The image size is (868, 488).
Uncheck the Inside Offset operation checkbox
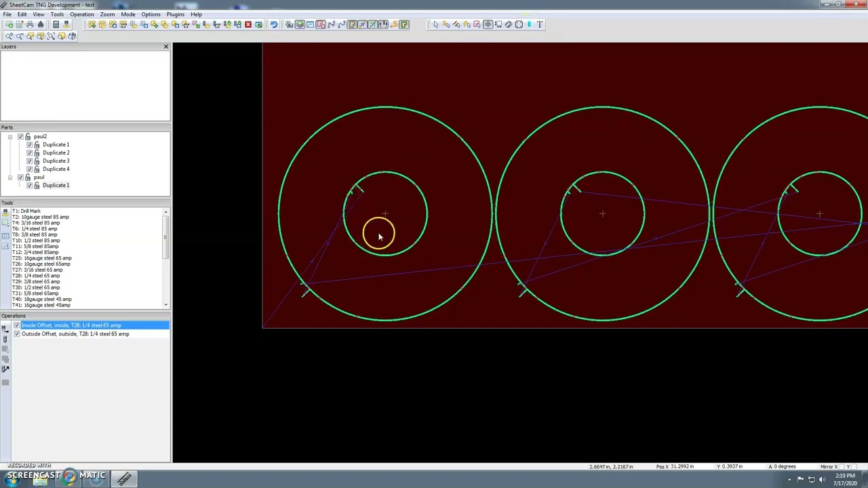[x=17, y=326]
